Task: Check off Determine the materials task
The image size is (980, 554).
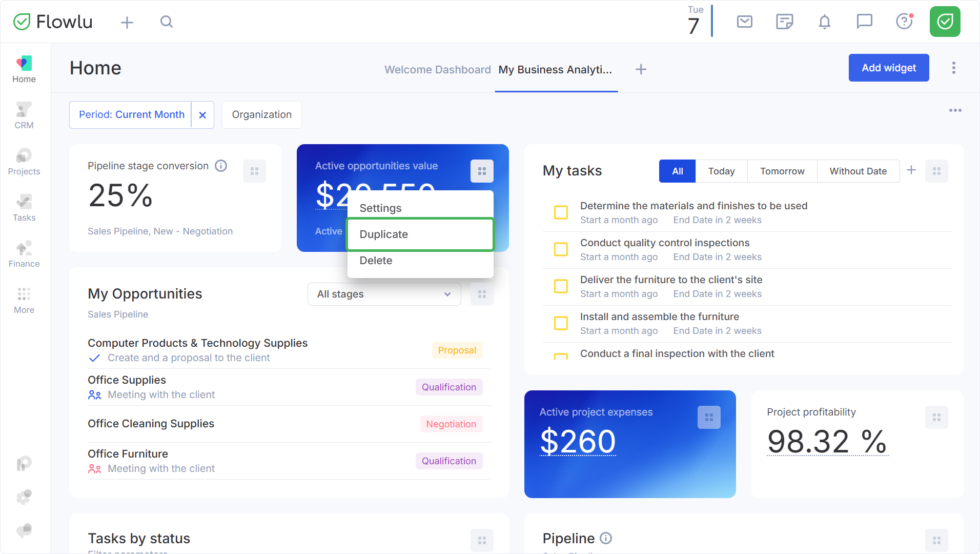Action: tap(561, 212)
